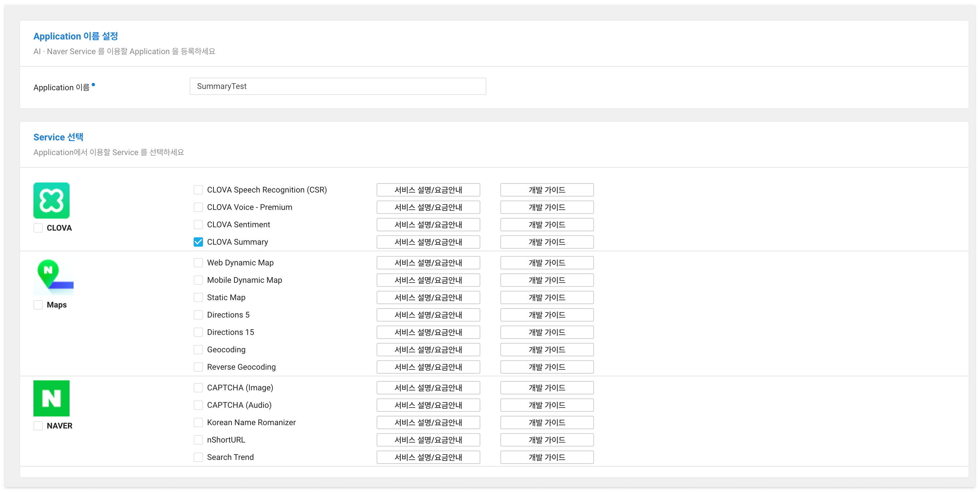Tick the CAPTCHA (Image) checkbox
Screen dimensions: 980x492
click(x=198, y=387)
